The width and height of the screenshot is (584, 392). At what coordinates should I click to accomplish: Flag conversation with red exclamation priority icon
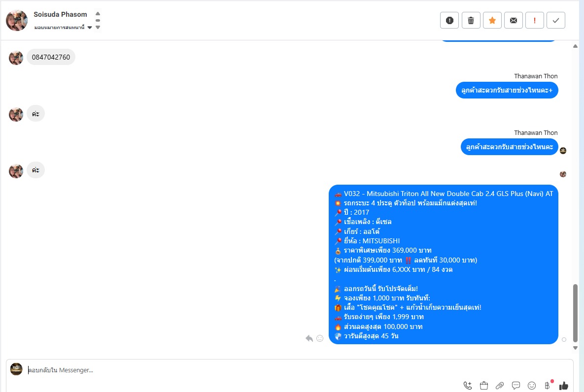pyautogui.click(x=534, y=20)
